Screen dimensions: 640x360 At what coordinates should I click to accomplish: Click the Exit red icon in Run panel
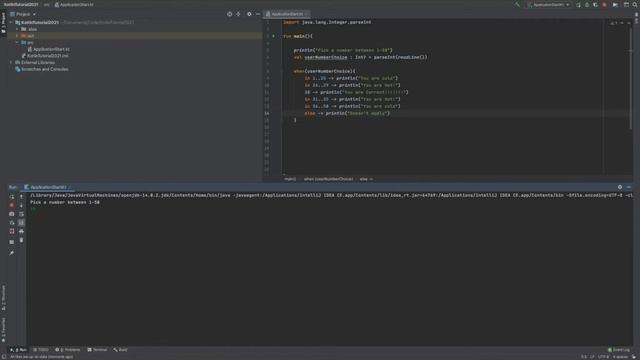click(12, 231)
